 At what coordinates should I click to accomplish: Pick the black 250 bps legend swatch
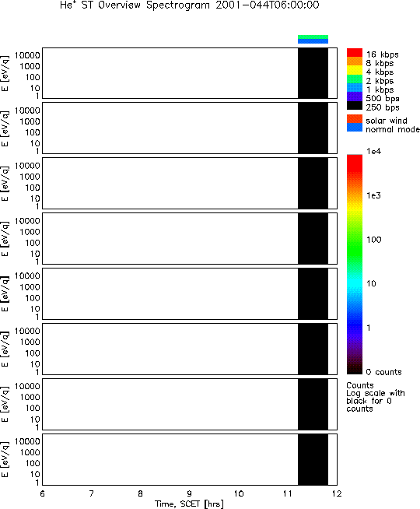(x=355, y=106)
